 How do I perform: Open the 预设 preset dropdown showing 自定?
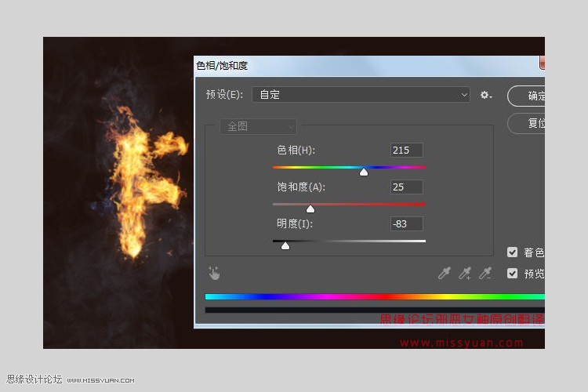[x=361, y=95]
